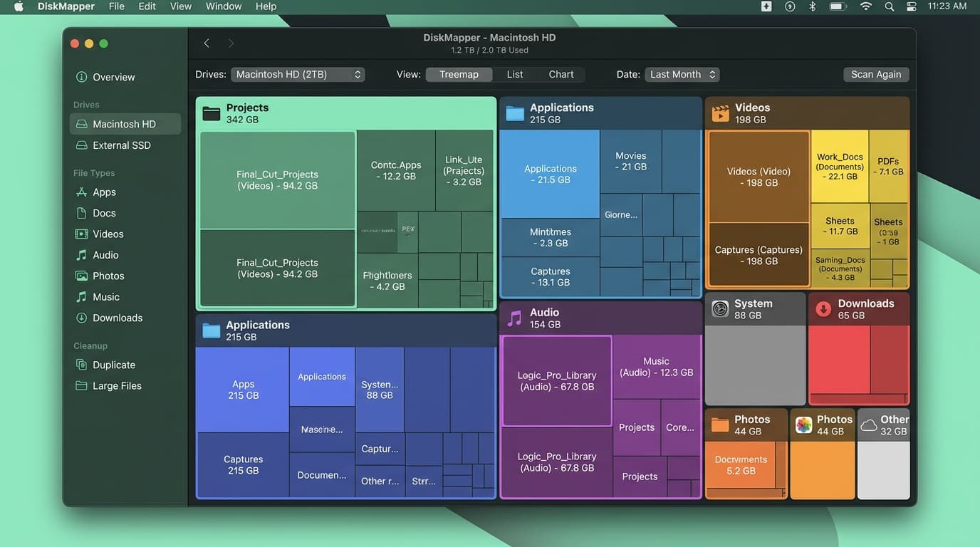
Task: Open the Duplicate cleanup icon
Action: [82, 365]
